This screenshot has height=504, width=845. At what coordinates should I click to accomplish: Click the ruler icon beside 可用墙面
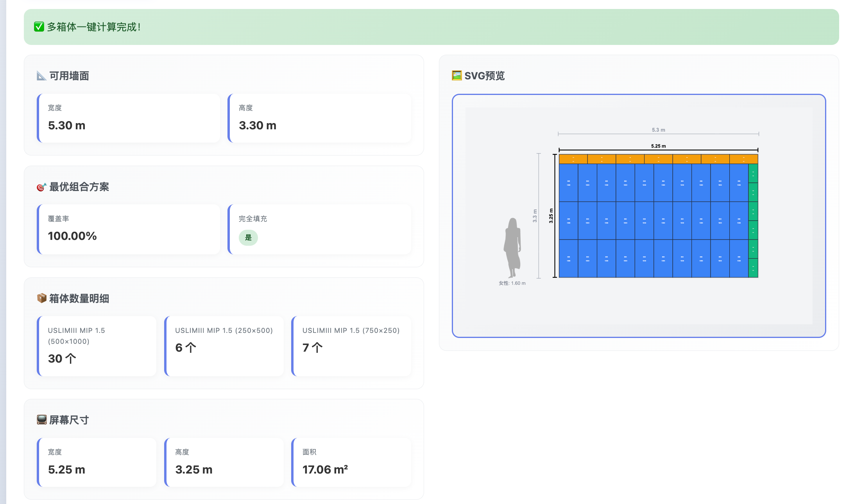41,76
